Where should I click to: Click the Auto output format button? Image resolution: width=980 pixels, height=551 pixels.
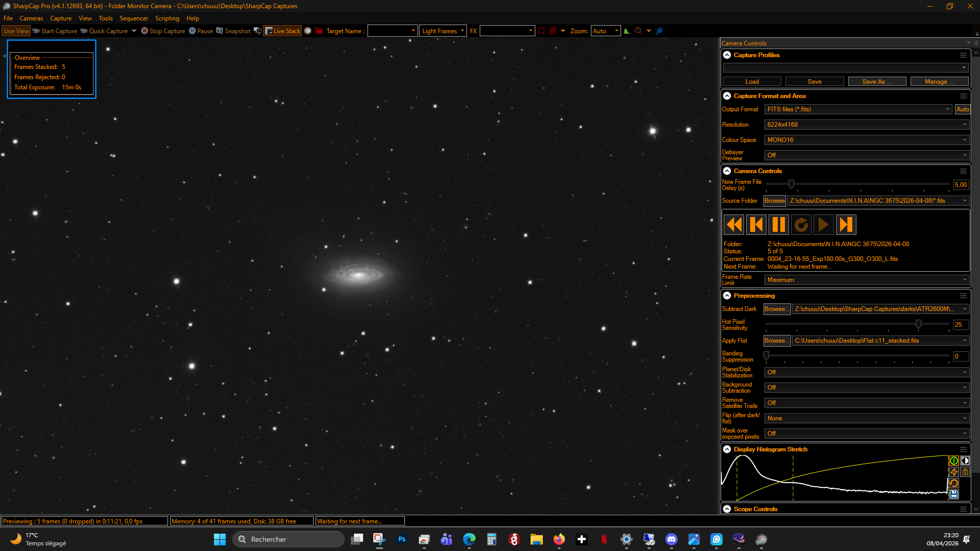point(963,109)
